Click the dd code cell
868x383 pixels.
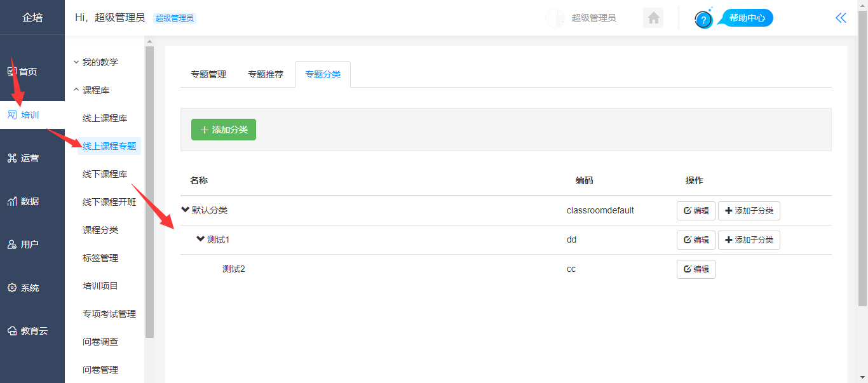571,239
